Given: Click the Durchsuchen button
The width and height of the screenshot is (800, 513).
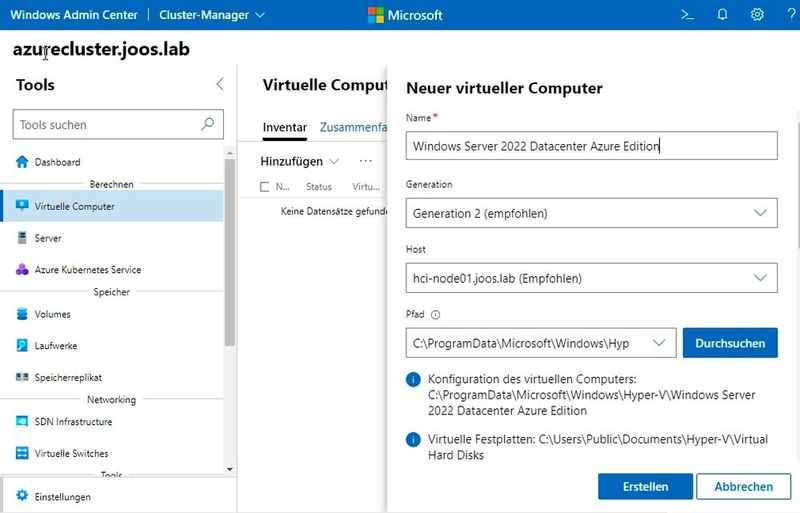Looking at the screenshot, I should point(730,343).
